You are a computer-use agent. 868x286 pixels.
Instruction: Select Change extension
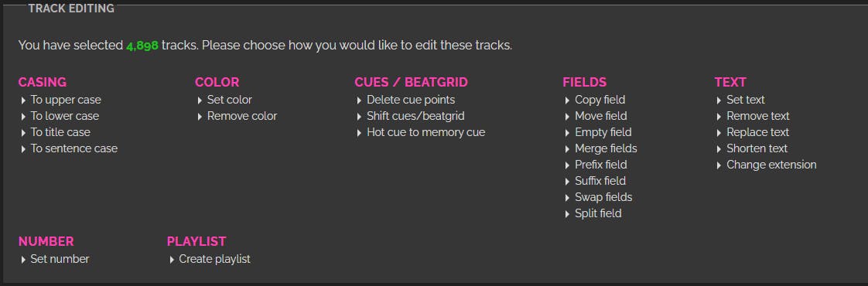point(771,165)
